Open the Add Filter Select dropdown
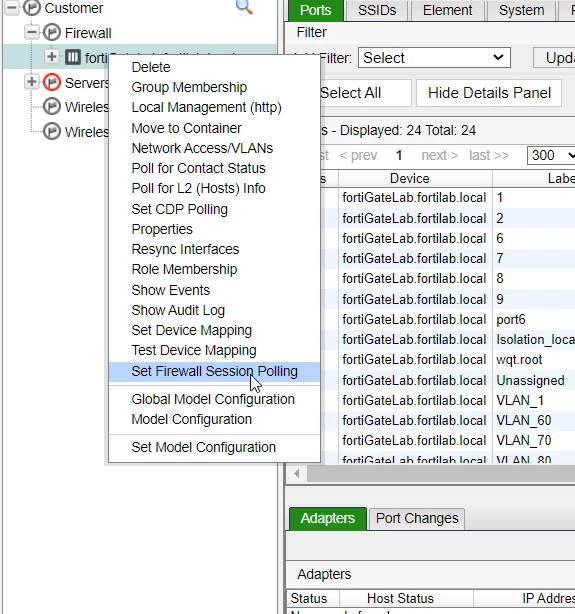Viewport: 575px width, 614px height. click(x=434, y=58)
